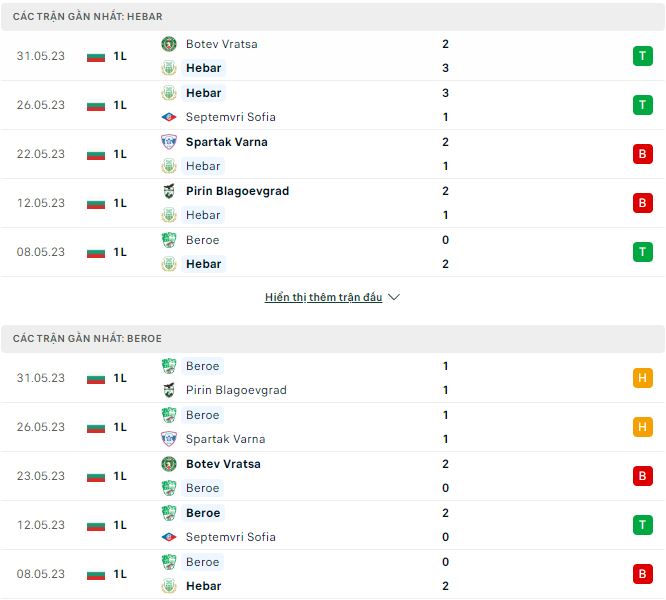The image size is (666, 600).
Task: Click Pirin Blagoevgrad crest in Hebar's 12.05.23 match
Action: pyautogui.click(x=169, y=191)
